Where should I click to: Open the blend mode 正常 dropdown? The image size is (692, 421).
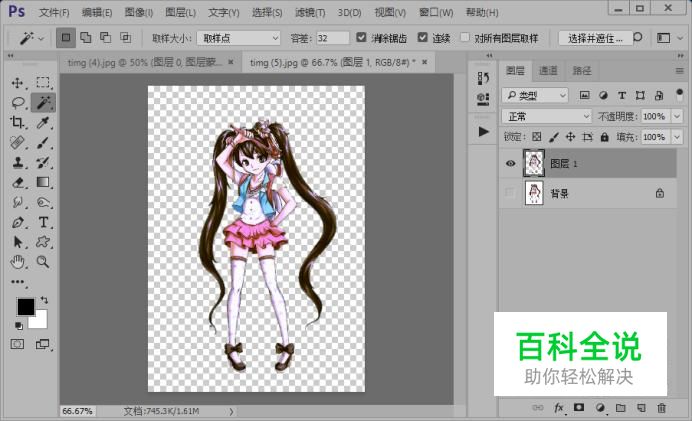tap(547, 117)
